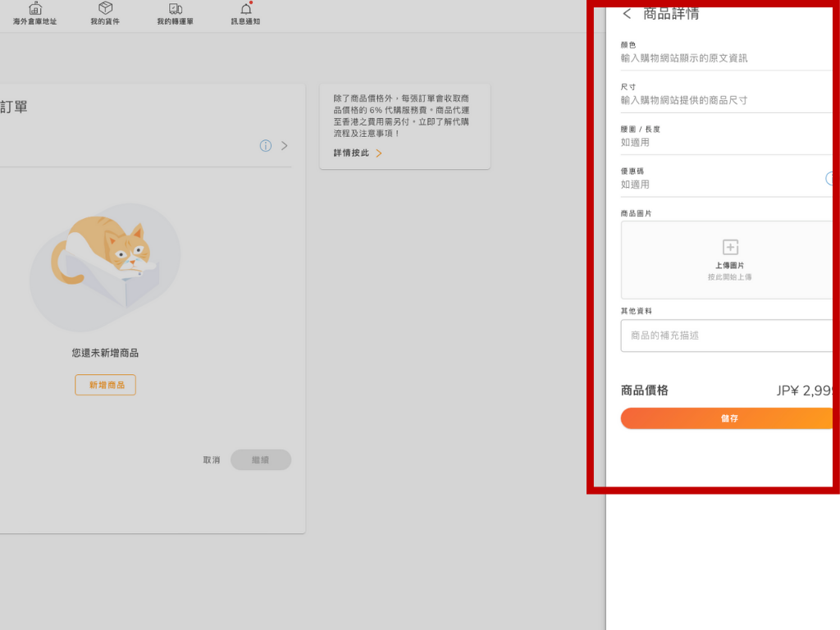Click the 詳情按此 link text

tap(351, 153)
